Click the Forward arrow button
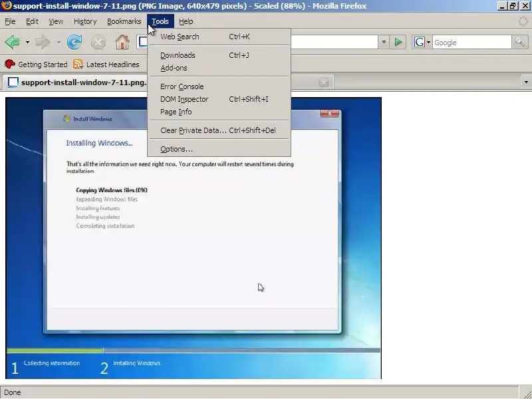This screenshot has height=399, width=532. 43,42
